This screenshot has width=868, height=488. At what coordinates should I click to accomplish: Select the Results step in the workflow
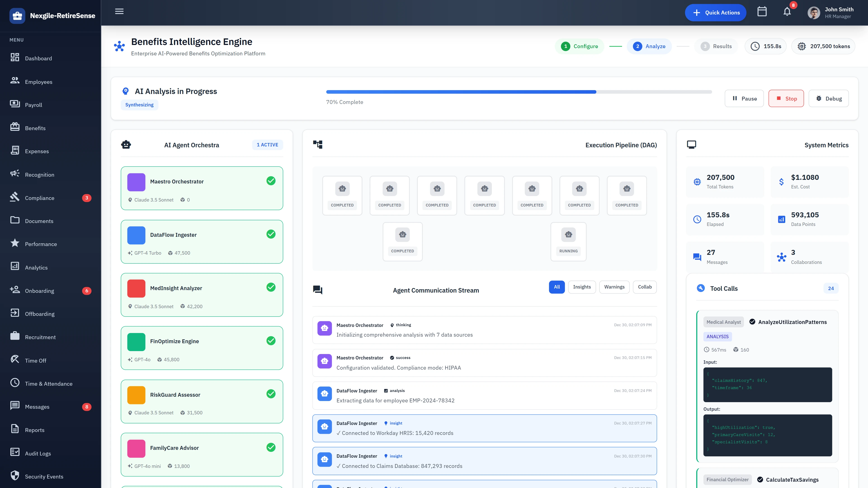click(716, 46)
